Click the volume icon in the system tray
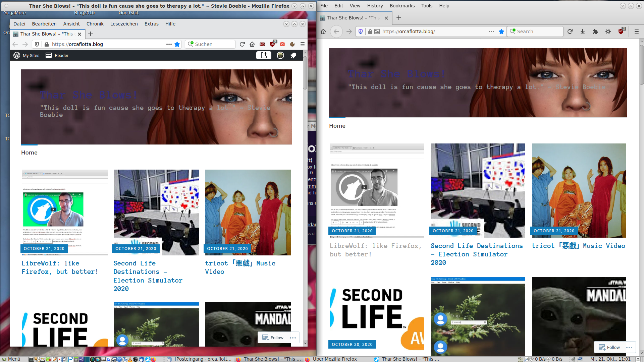The height and width of the screenshot is (362, 644). 573,359
